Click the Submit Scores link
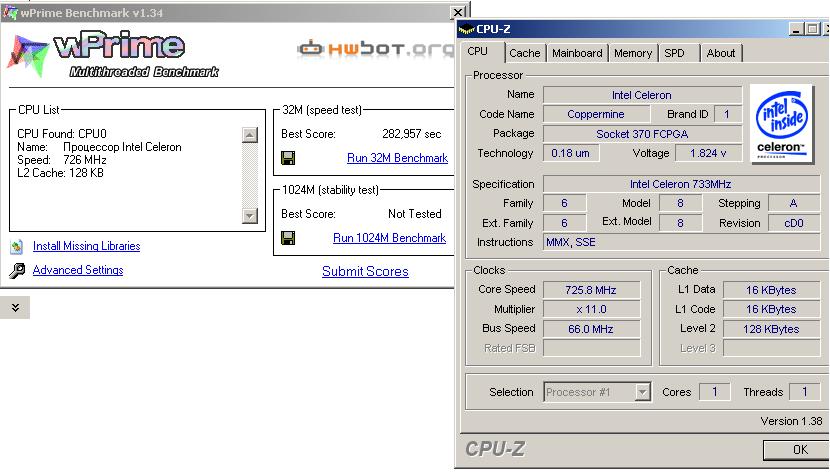 [x=365, y=271]
